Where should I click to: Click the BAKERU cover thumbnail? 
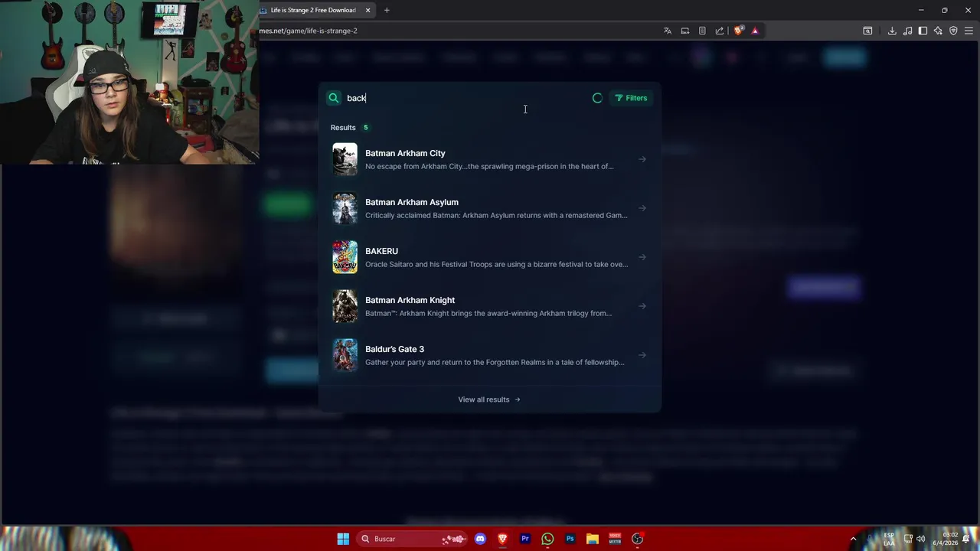click(345, 257)
